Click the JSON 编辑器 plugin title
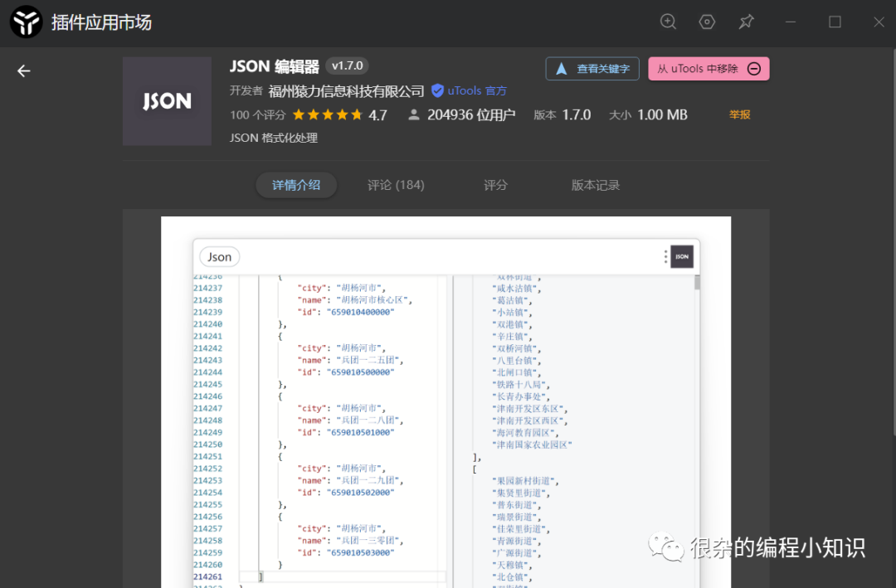896x588 pixels. (275, 66)
